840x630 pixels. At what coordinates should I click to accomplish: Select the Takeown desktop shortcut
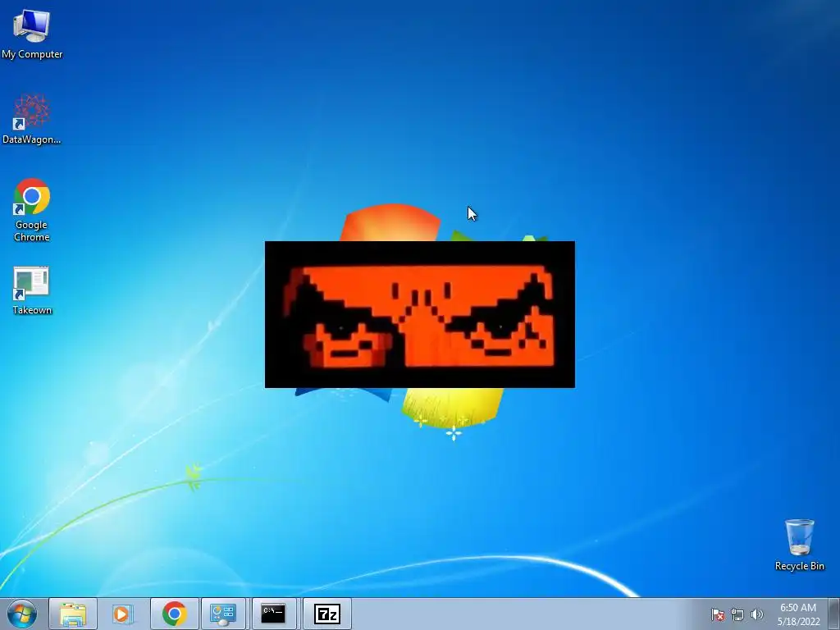coord(32,290)
